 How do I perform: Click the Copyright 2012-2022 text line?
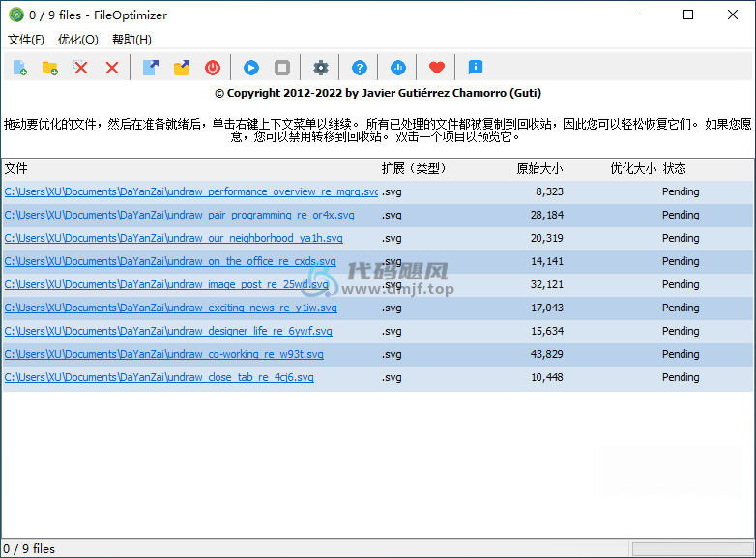(x=378, y=93)
